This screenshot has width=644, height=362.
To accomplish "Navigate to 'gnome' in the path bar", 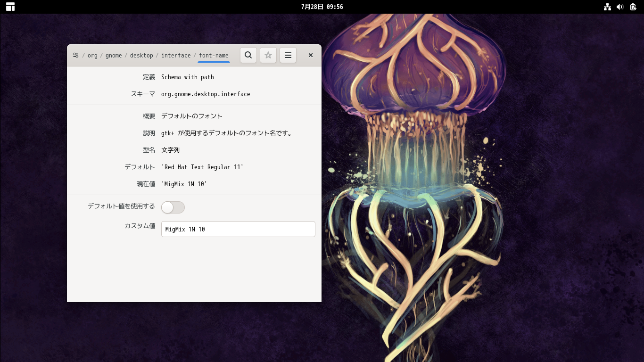I will pyautogui.click(x=114, y=55).
